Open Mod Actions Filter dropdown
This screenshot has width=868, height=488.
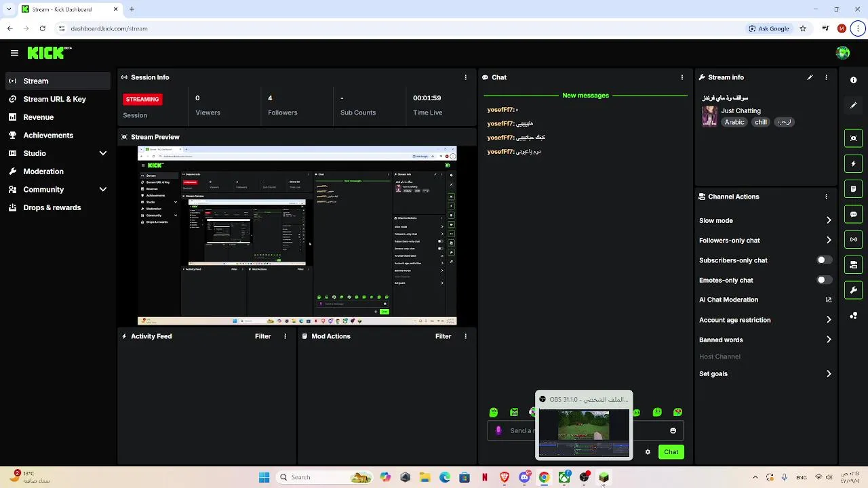[443, 336]
